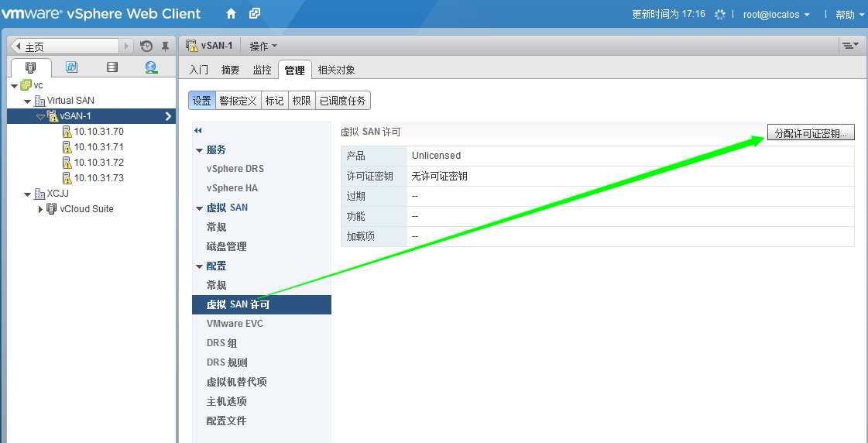Switch to Hosts and Clusters view icon
Screen dimensions: 868x443
pyautogui.click(x=31, y=67)
